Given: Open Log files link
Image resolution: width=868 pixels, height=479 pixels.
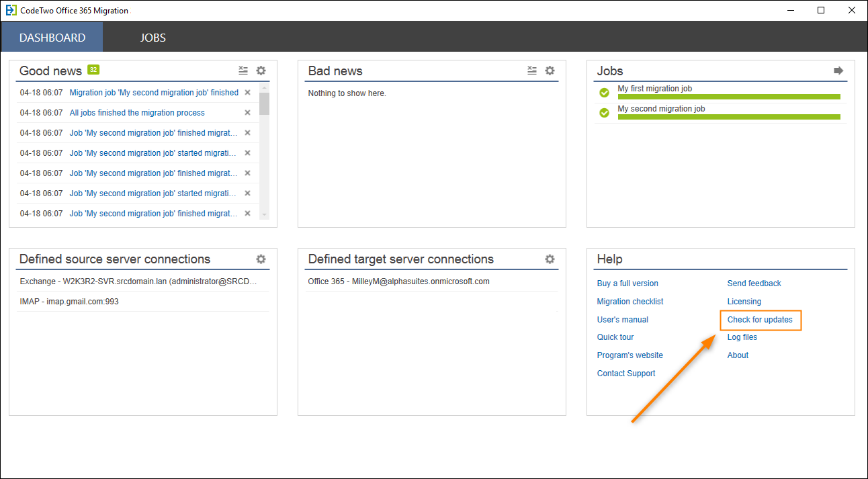Looking at the screenshot, I should point(742,337).
